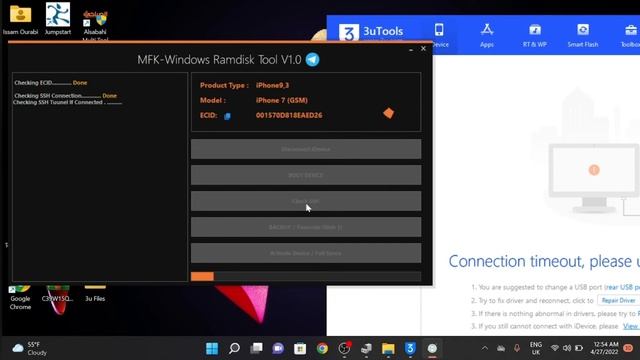The image size is (640, 360).
Task: Click the Check SSH button
Action: (306, 201)
